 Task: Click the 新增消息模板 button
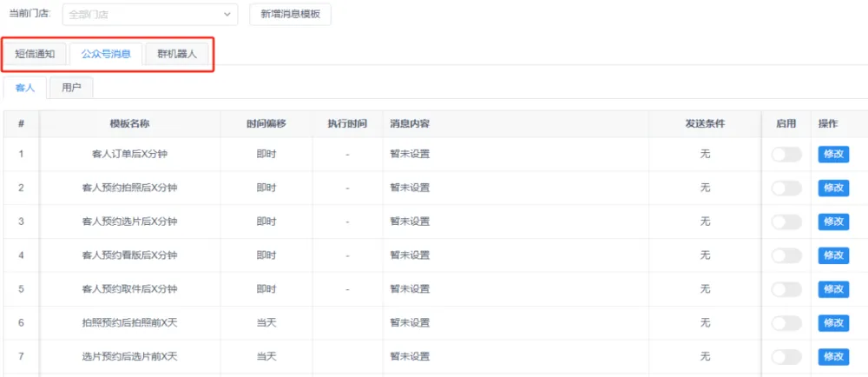pyautogui.click(x=290, y=15)
